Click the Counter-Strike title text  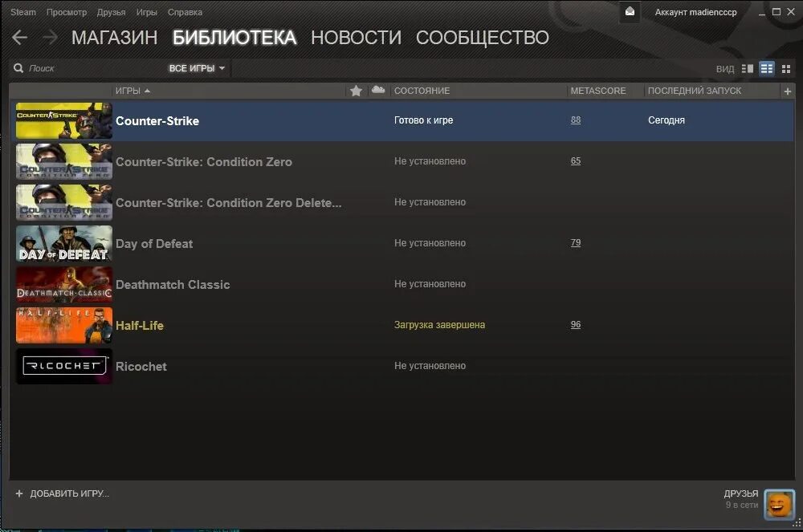(157, 120)
